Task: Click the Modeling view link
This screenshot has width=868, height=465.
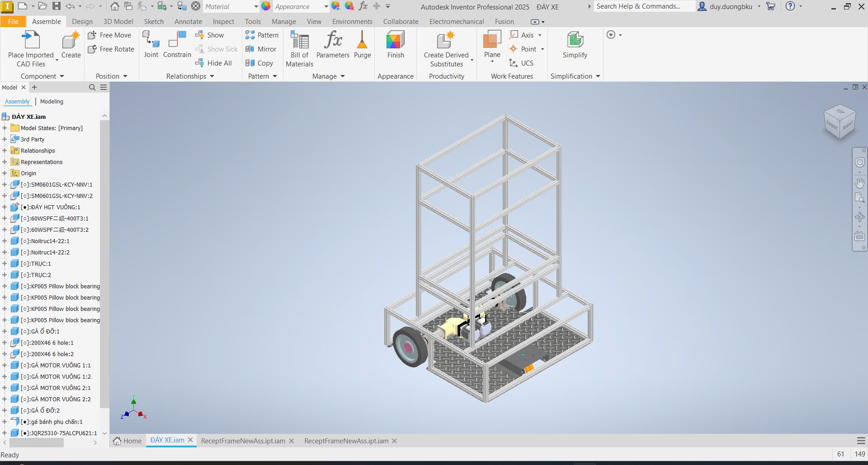Action: [x=52, y=102]
